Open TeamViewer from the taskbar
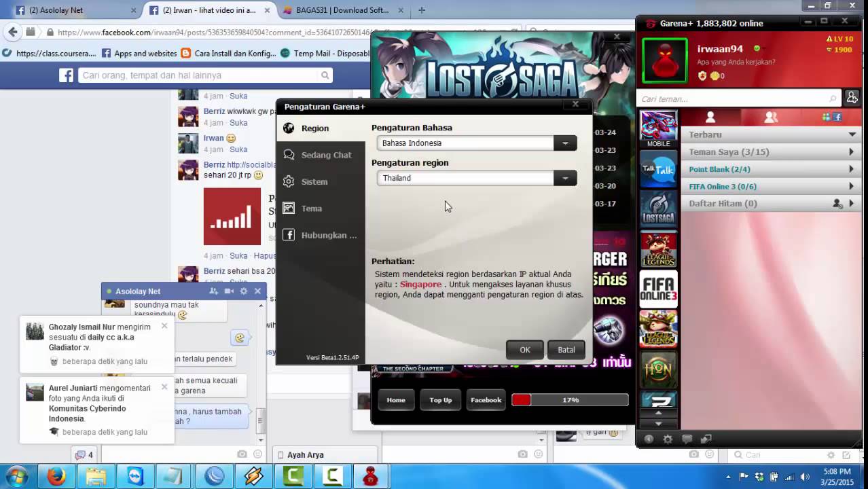Image resolution: width=868 pixels, height=489 pixels. coord(135,477)
